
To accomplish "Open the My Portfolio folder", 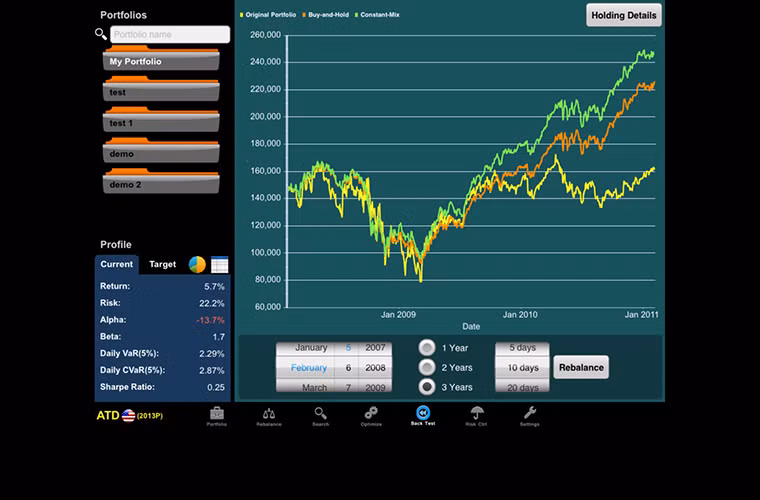I will (x=161, y=58).
